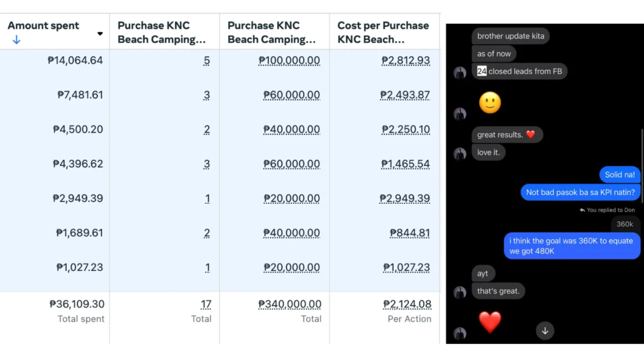Click the blue sort arrow under Amount spent
Screen dimensions: 644x362
(16, 40)
